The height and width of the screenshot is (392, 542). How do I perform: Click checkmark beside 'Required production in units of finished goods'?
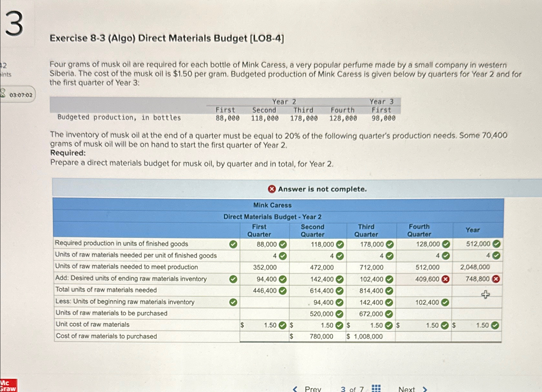[234, 244]
